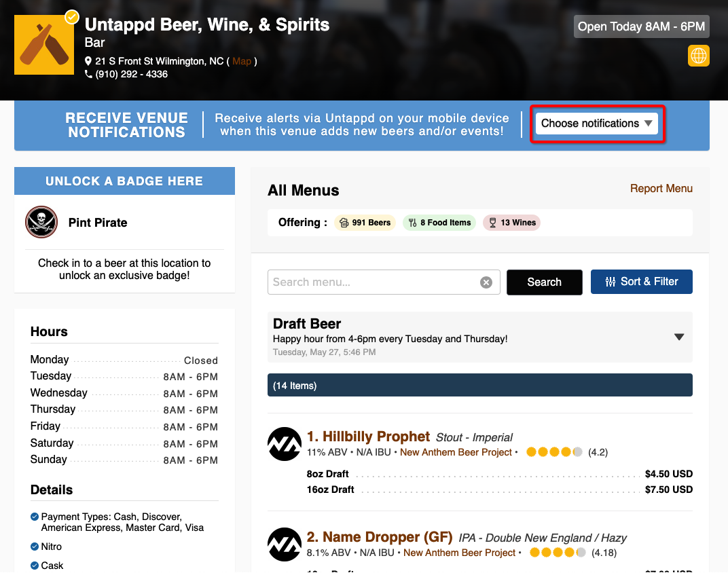Click the Cask detail entry

click(47, 566)
